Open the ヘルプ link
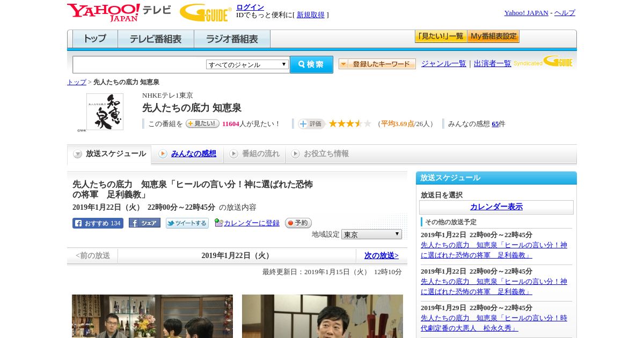Image resolution: width=644 pixels, height=338 pixels. point(565,13)
